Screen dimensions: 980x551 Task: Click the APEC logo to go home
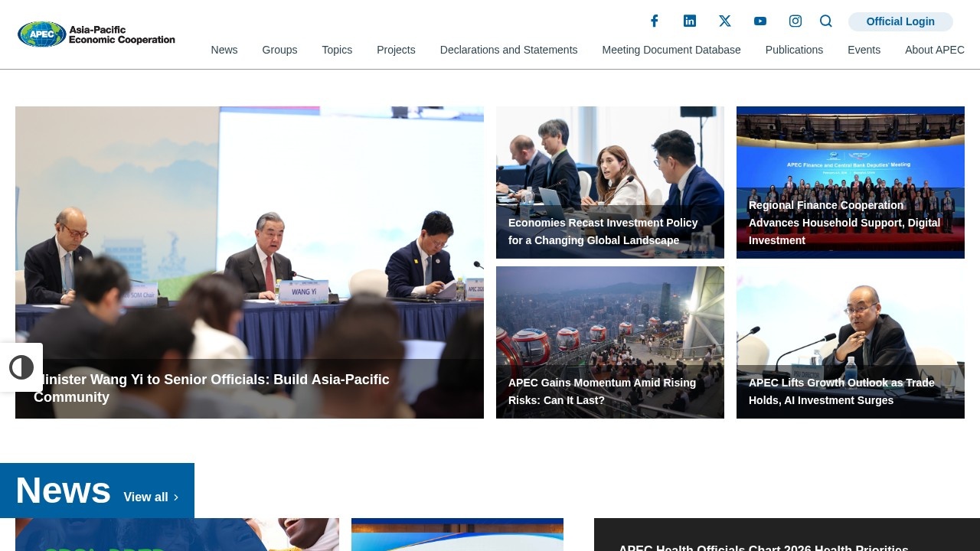pyautogui.click(x=96, y=34)
